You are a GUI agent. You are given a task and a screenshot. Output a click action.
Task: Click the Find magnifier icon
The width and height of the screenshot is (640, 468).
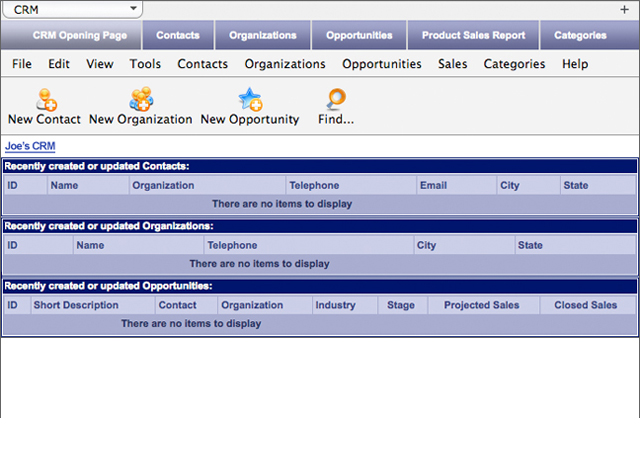pyautogui.click(x=336, y=99)
